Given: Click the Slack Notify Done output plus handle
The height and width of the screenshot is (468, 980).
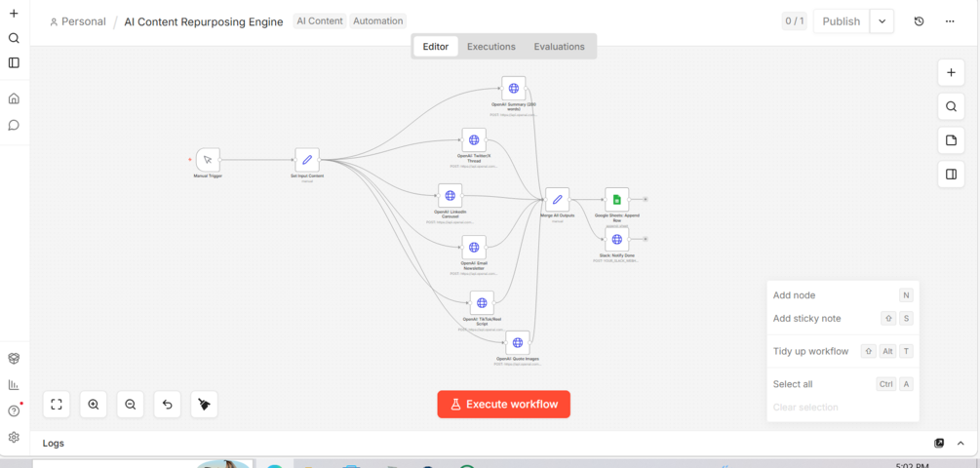Looking at the screenshot, I should [646, 239].
